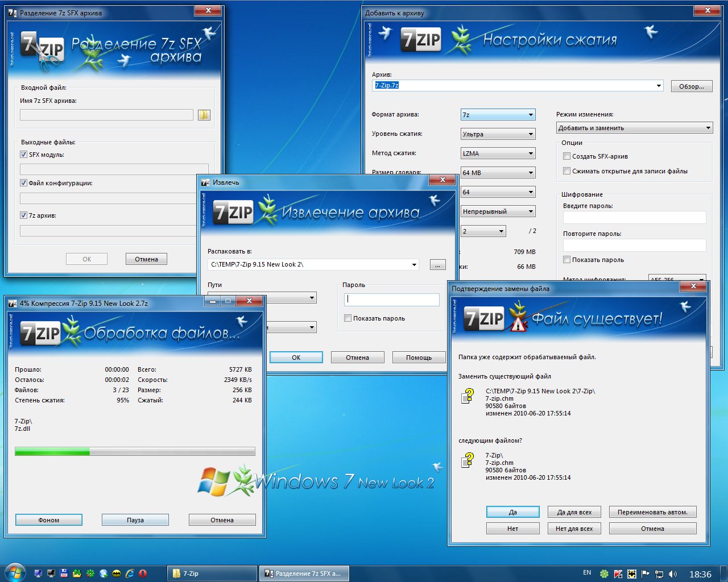Click Отмена in the split SFX window
The height and width of the screenshot is (582, 728).
point(146,259)
